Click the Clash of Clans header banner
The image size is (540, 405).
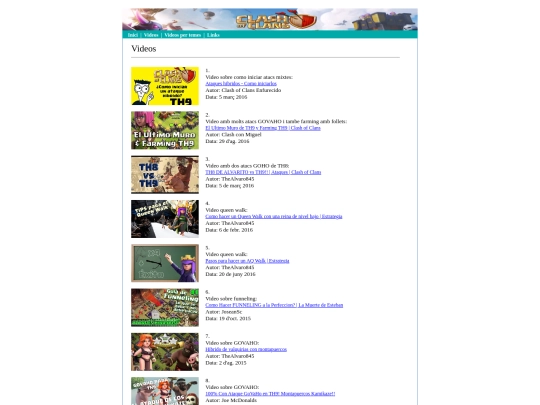[x=270, y=19]
